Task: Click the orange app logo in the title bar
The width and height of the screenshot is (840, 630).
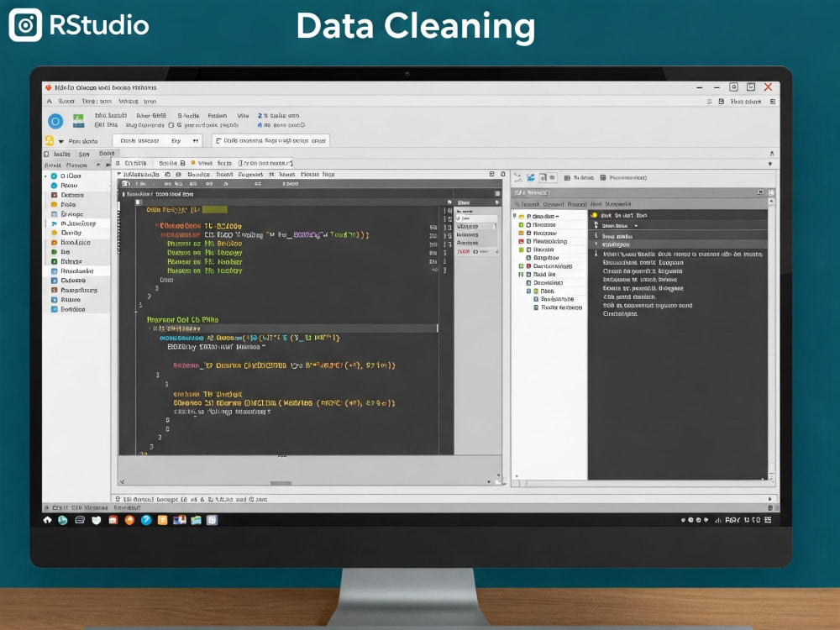Action: (x=48, y=87)
